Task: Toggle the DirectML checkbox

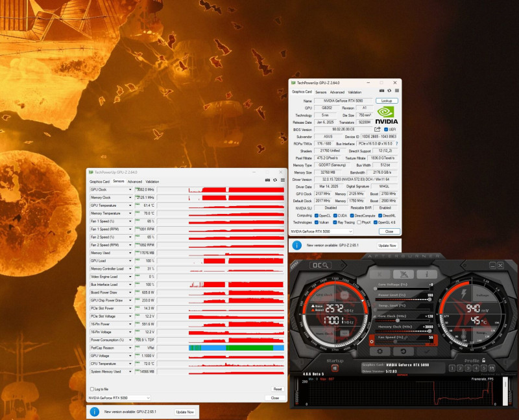Action: coord(380,216)
